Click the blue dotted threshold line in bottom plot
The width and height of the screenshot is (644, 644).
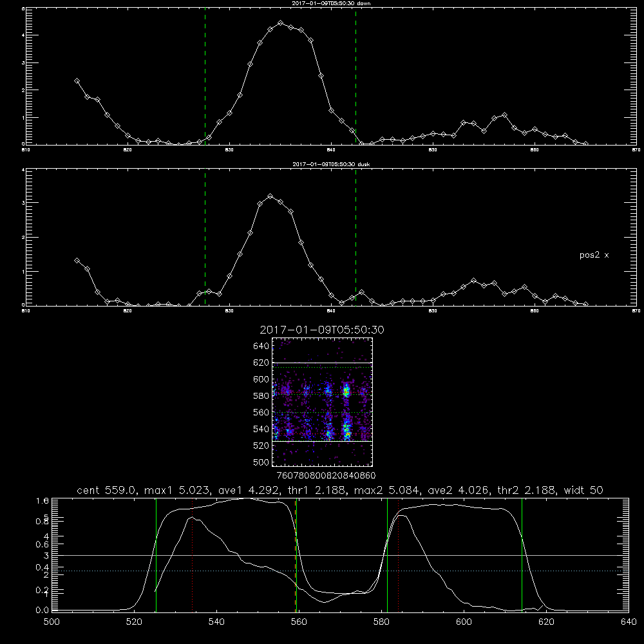(340, 571)
